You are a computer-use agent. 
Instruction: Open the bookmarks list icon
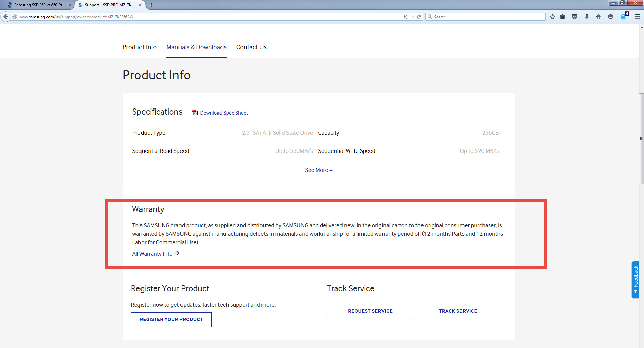click(x=563, y=17)
